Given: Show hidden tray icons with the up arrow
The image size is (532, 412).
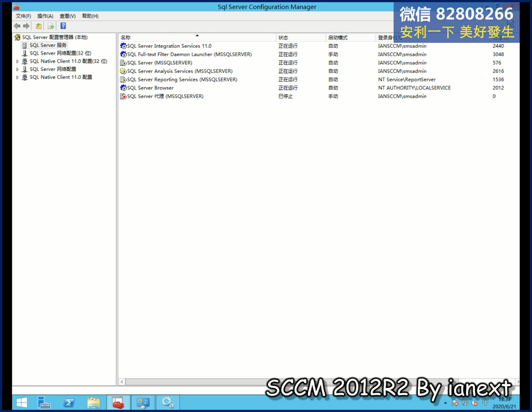Looking at the screenshot, I should click(x=445, y=403).
